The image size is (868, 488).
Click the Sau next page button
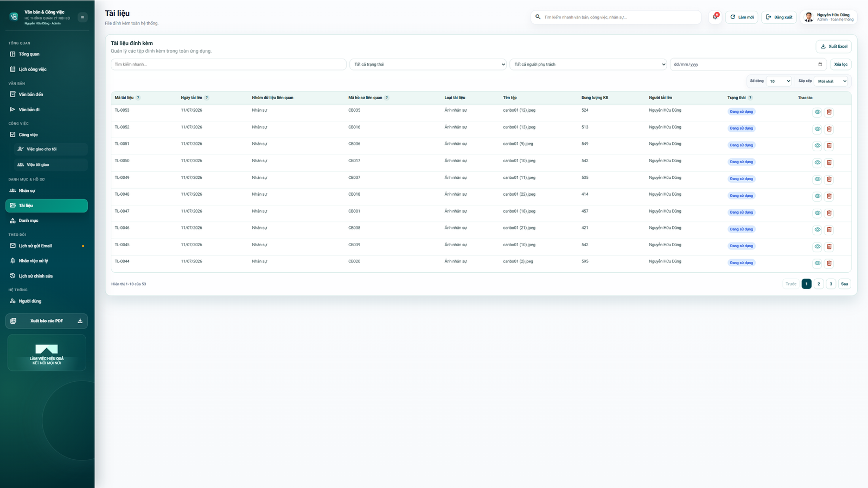[844, 284]
